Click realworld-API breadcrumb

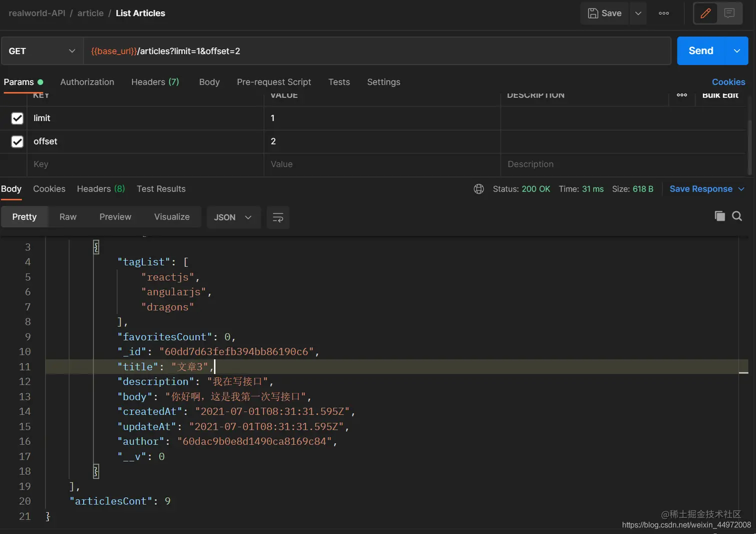point(37,13)
